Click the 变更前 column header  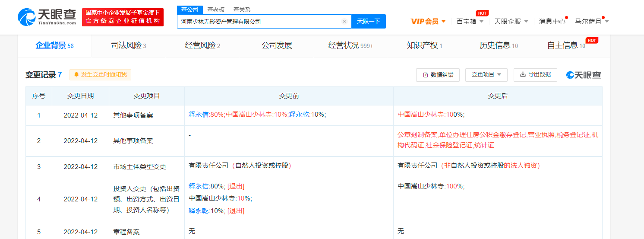289,96
